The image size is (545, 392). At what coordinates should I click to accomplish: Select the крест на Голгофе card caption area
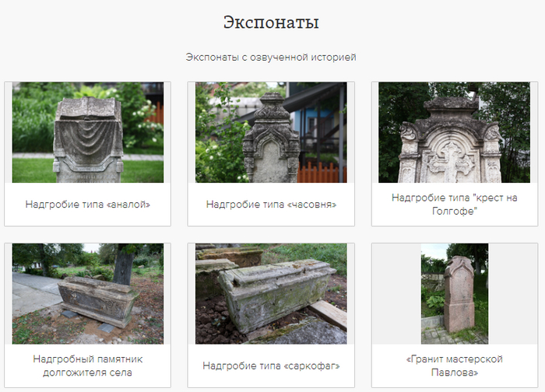point(455,204)
